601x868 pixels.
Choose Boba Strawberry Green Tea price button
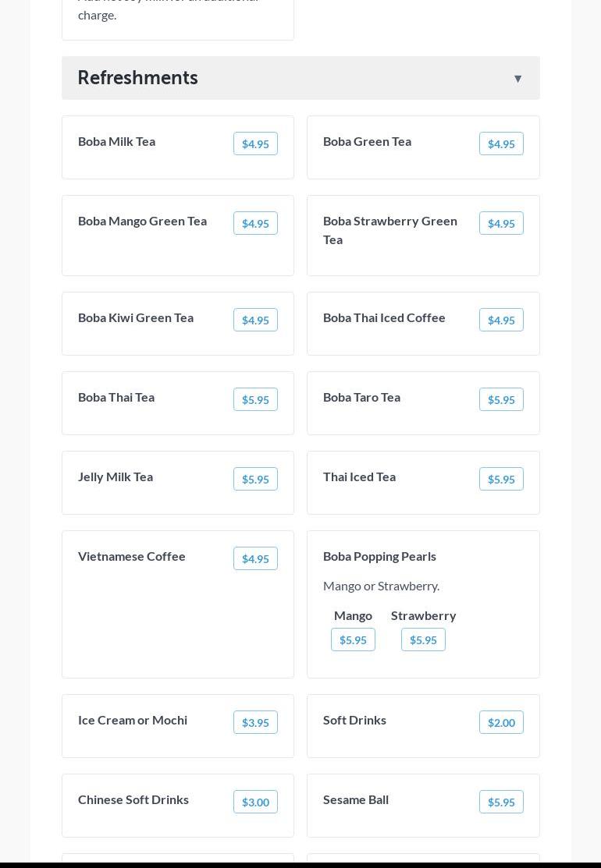pos(501,224)
